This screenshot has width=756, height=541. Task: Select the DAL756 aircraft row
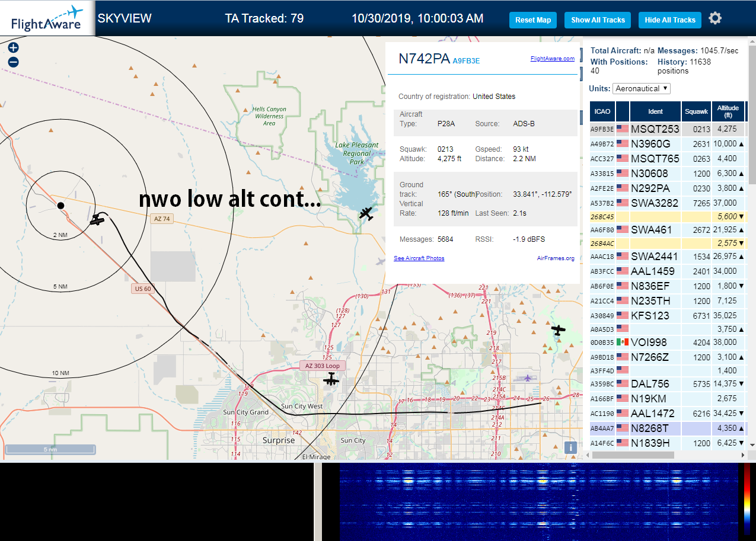(668, 384)
